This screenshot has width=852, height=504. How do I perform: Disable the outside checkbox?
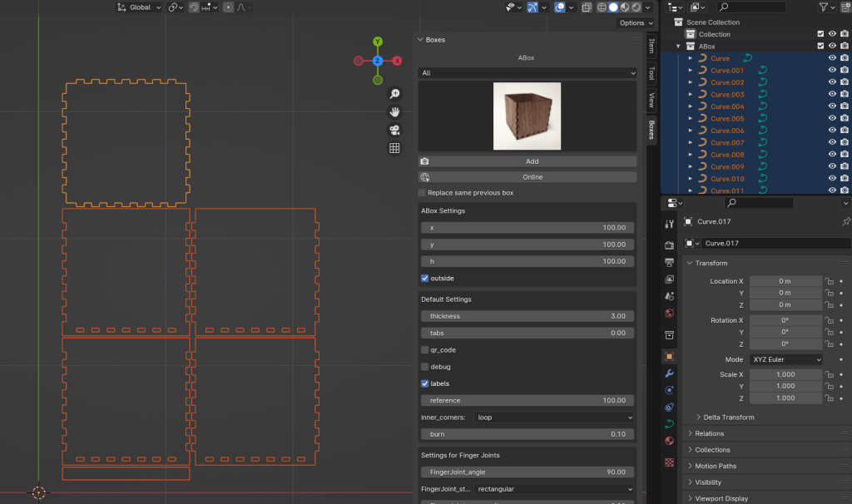(425, 278)
